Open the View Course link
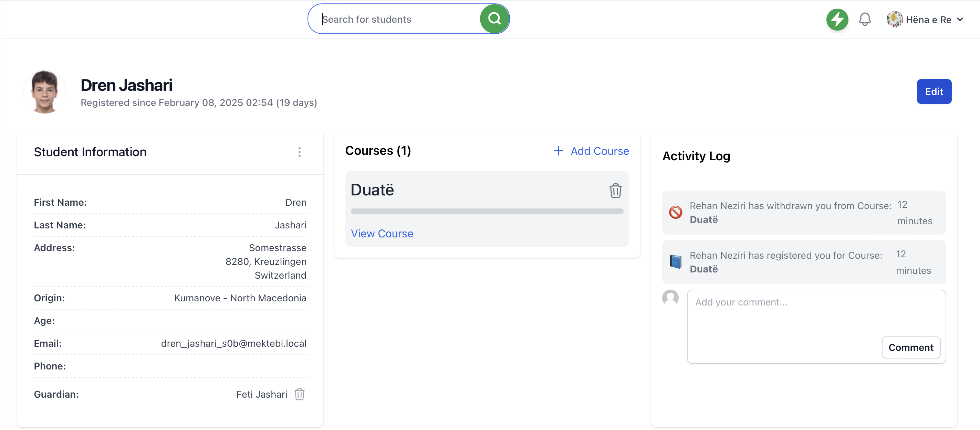This screenshot has width=980, height=430. pos(382,234)
